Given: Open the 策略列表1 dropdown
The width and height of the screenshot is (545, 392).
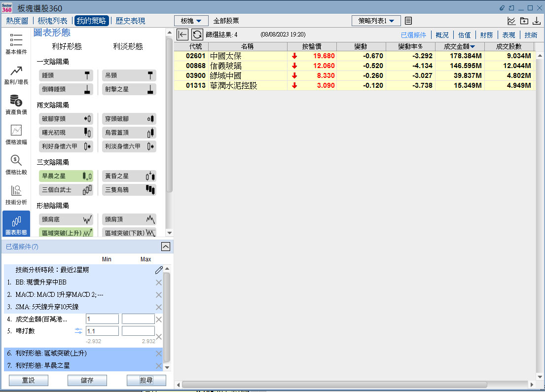Looking at the screenshot, I should pyautogui.click(x=376, y=21).
